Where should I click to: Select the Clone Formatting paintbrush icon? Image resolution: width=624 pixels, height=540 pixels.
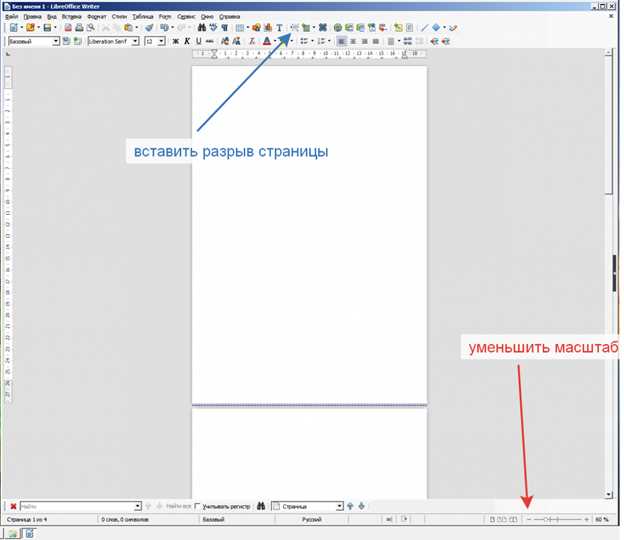(149, 28)
